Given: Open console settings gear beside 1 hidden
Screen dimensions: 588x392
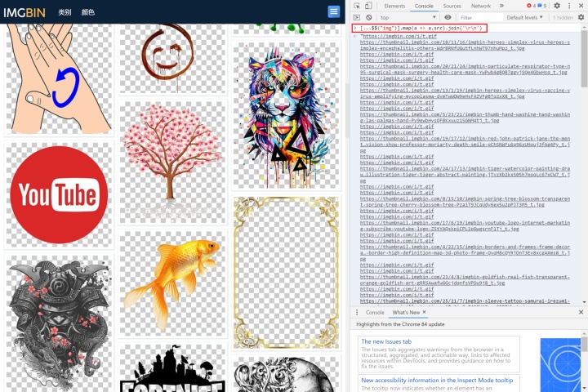Looking at the screenshot, I should click(581, 17).
